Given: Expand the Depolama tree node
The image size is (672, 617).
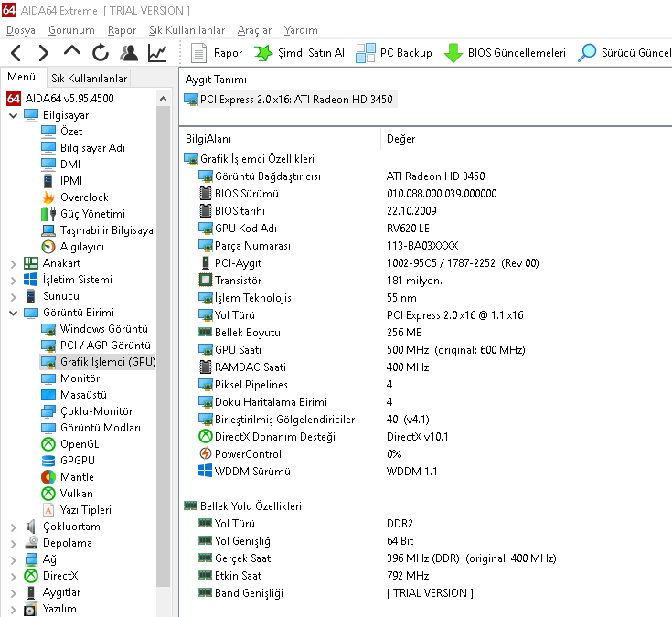Looking at the screenshot, I should click(13, 543).
